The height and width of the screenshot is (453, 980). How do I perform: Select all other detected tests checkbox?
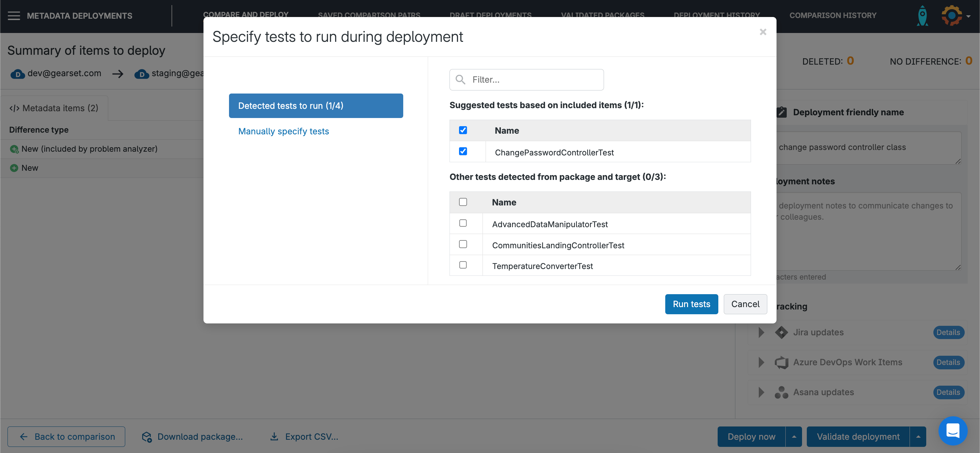tap(463, 202)
